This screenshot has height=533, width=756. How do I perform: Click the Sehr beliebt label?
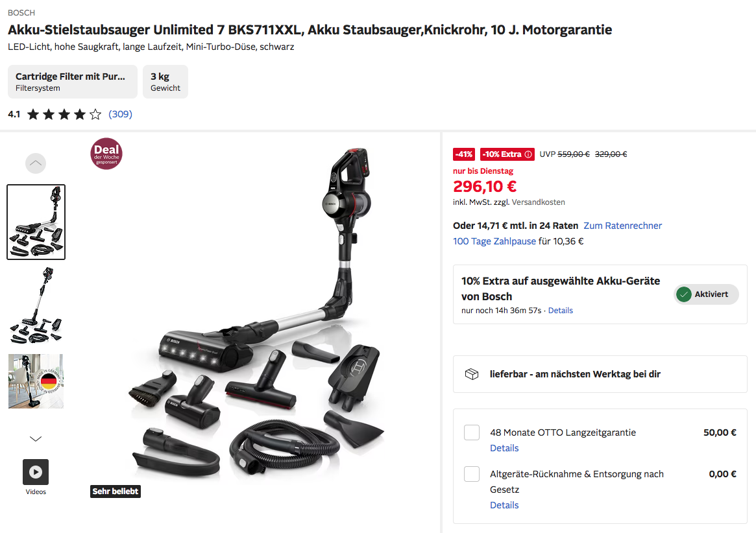116,491
